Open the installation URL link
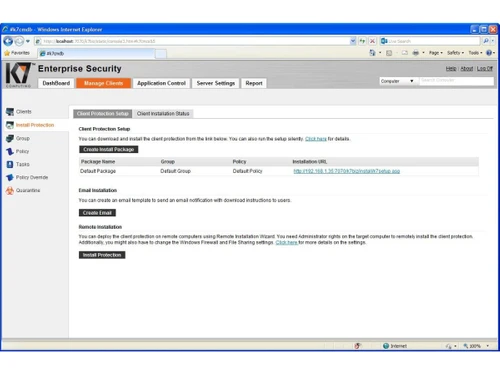The height and width of the screenshot is (375, 500). point(347,171)
